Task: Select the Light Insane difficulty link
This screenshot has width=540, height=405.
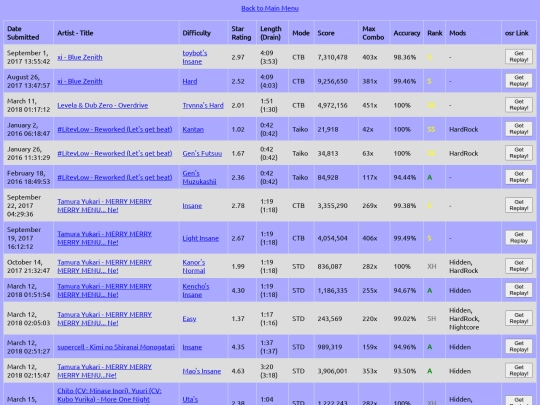Action: pyautogui.click(x=200, y=238)
